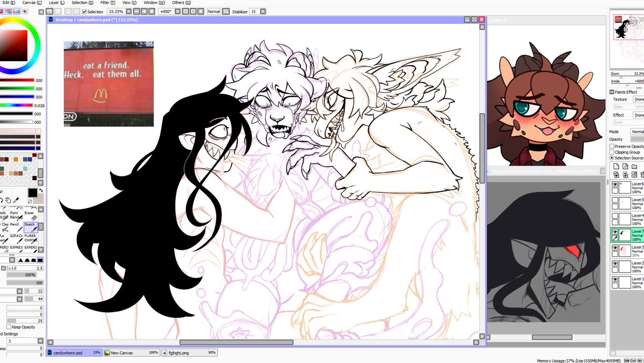
Task: Click the zoom in plus button
Action: (x=144, y=11)
